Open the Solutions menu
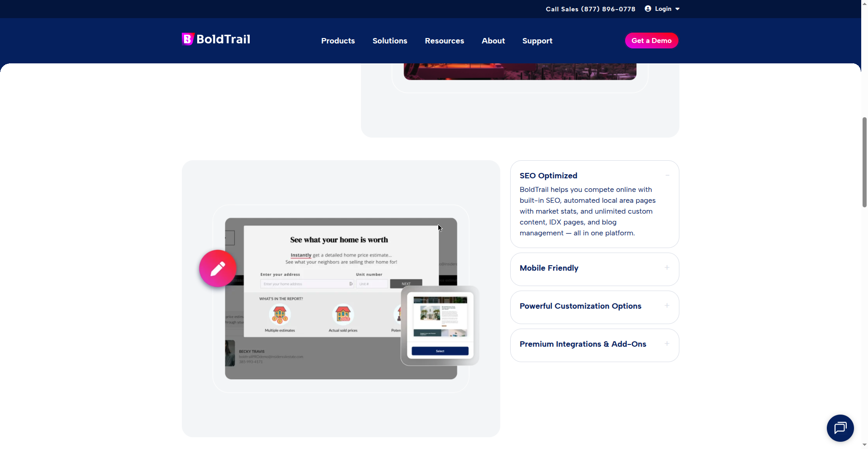This screenshot has width=868, height=449. [389, 41]
